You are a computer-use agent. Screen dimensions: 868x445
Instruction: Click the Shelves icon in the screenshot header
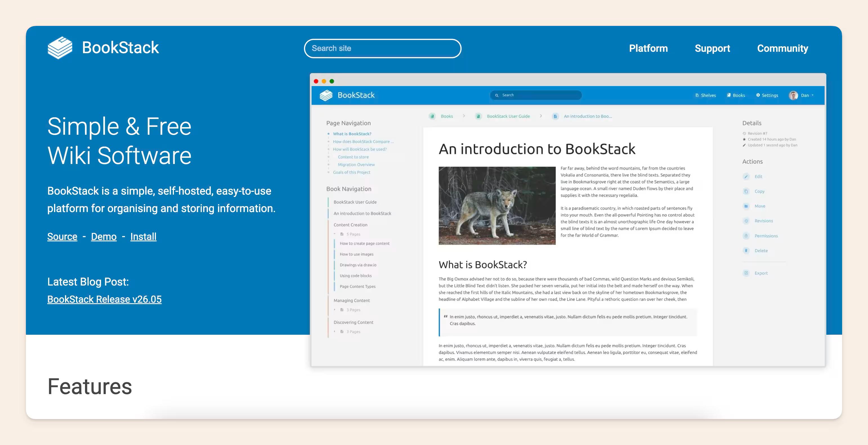[697, 95]
